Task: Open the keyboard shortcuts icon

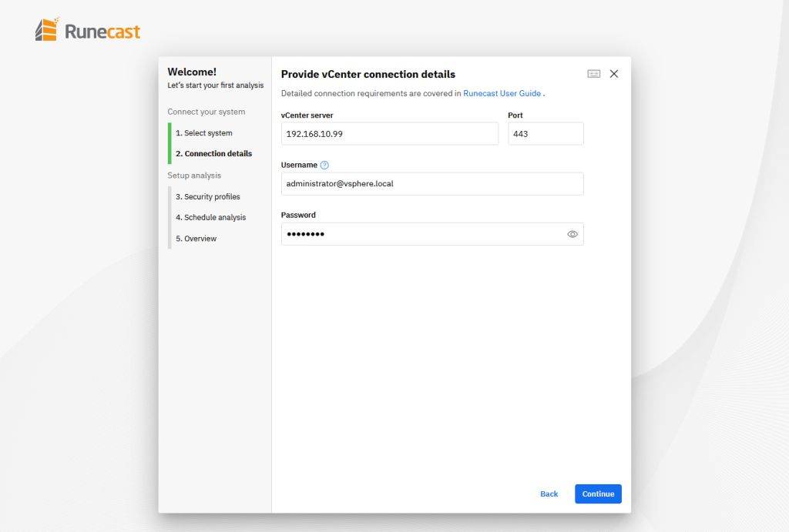Action: (x=594, y=74)
